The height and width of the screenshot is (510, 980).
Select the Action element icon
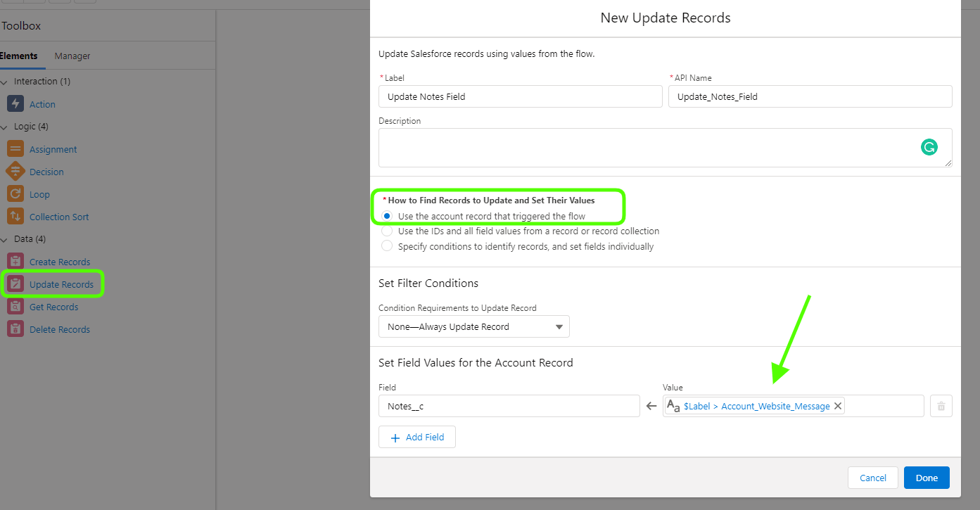click(x=15, y=103)
